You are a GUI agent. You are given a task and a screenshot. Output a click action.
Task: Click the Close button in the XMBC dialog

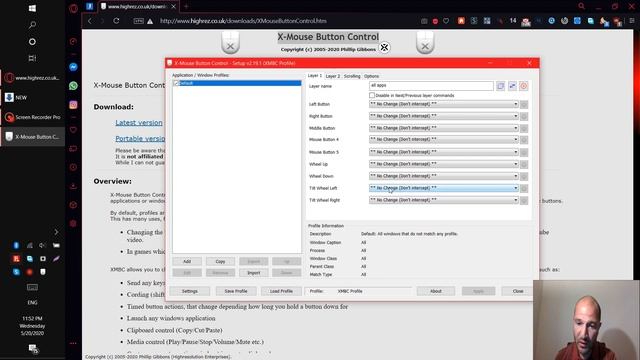pyautogui.click(x=518, y=291)
